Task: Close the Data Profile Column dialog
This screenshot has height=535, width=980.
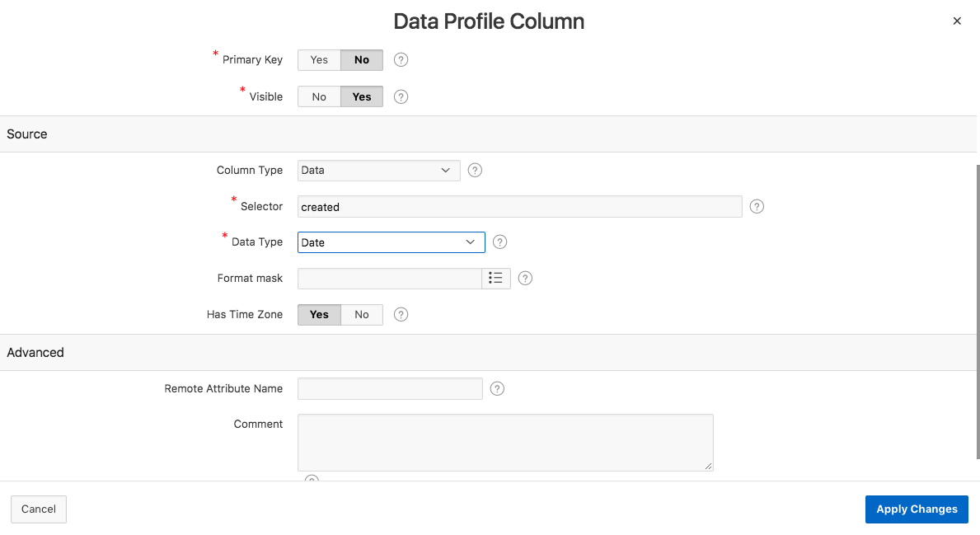Action: pos(957,21)
